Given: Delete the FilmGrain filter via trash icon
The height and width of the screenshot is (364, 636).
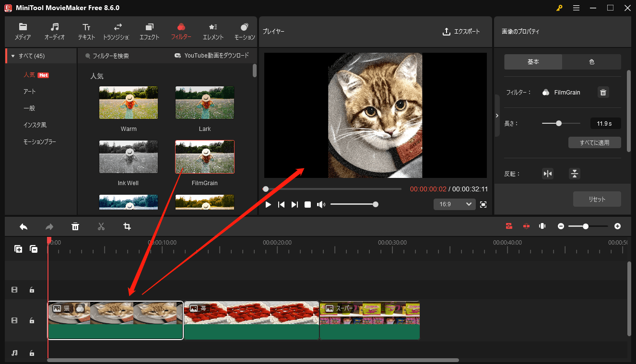Looking at the screenshot, I should point(603,92).
